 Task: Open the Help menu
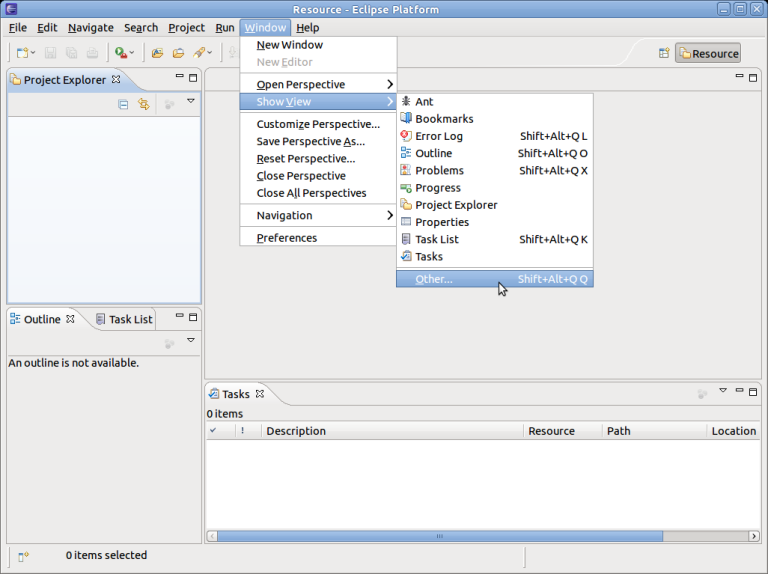pyautogui.click(x=307, y=28)
